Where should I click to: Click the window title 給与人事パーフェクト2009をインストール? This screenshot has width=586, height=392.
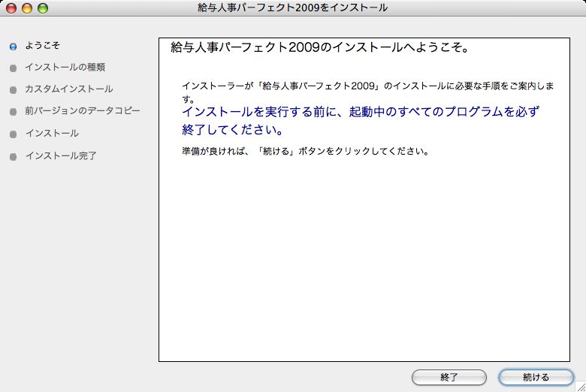click(x=293, y=8)
